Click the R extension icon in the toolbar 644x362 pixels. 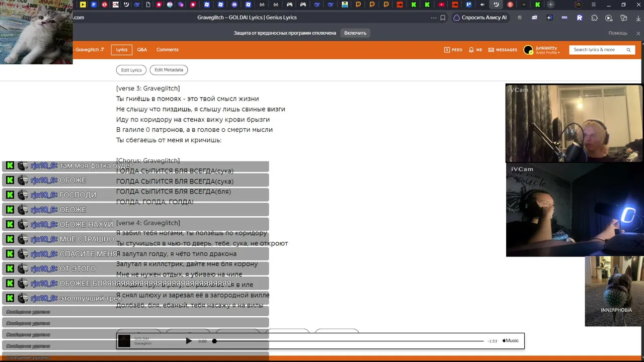click(580, 18)
